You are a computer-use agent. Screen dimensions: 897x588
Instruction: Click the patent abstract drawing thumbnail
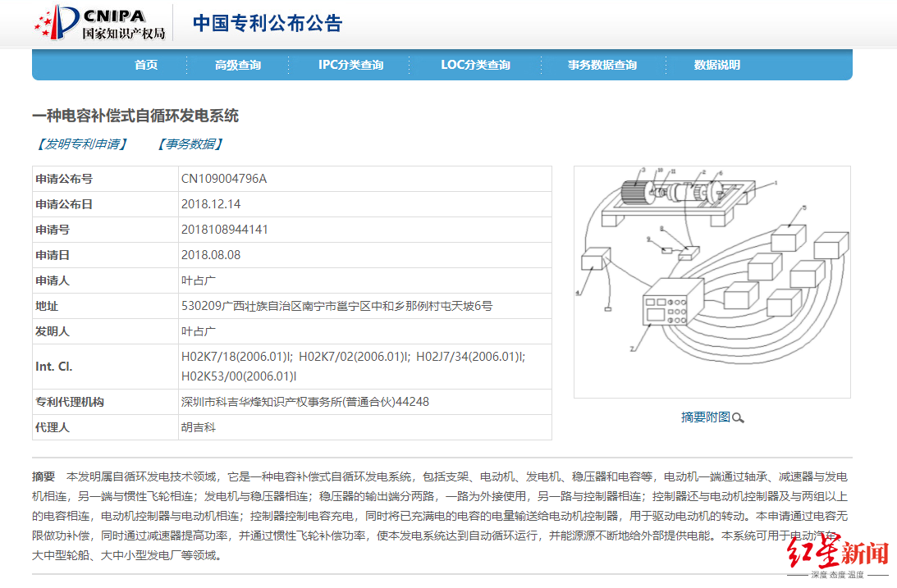coord(712,281)
